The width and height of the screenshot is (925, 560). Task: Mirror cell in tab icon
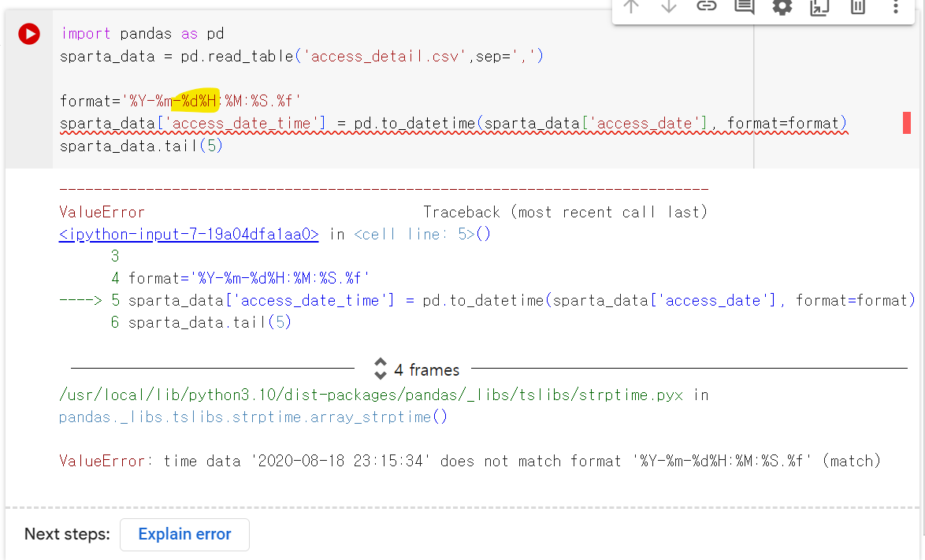pyautogui.click(x=820, y=7)
